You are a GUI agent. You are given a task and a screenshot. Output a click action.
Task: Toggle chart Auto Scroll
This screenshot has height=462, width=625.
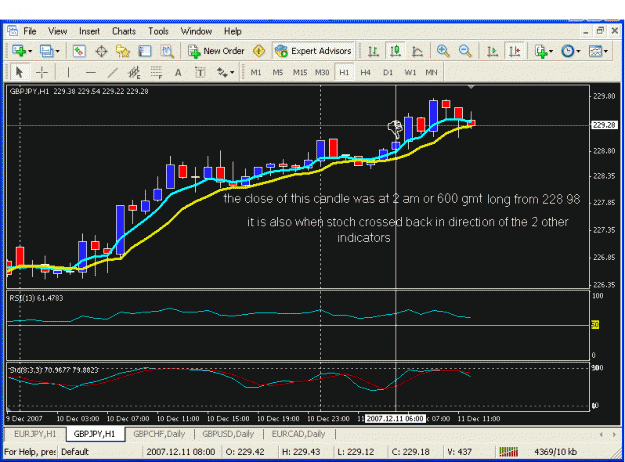coord(492,51)
